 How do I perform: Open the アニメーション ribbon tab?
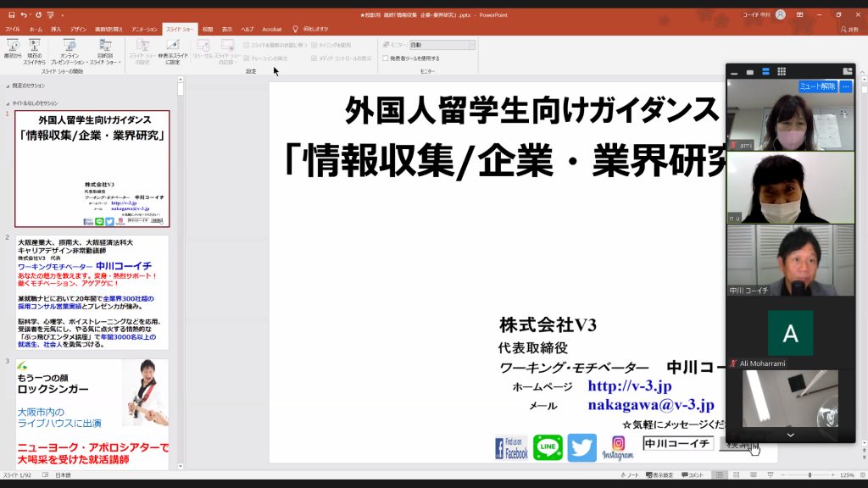pyautogui.click(x=144, y=29)
